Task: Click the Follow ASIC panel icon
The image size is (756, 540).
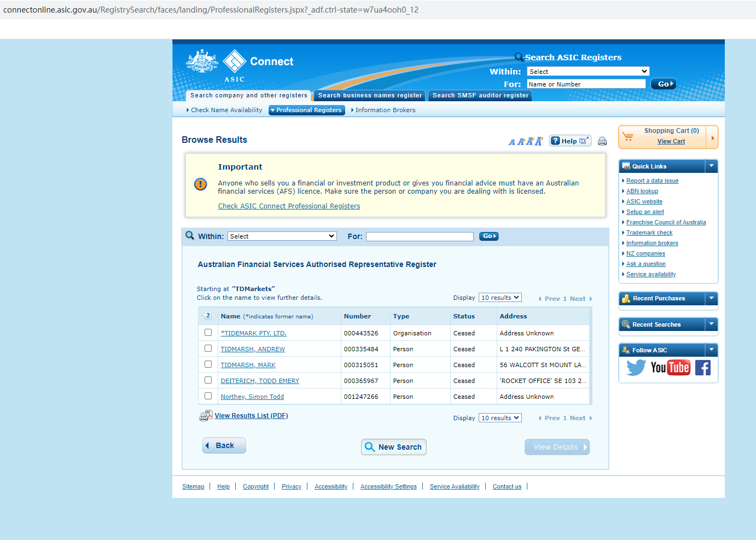Action: (626, 350)
